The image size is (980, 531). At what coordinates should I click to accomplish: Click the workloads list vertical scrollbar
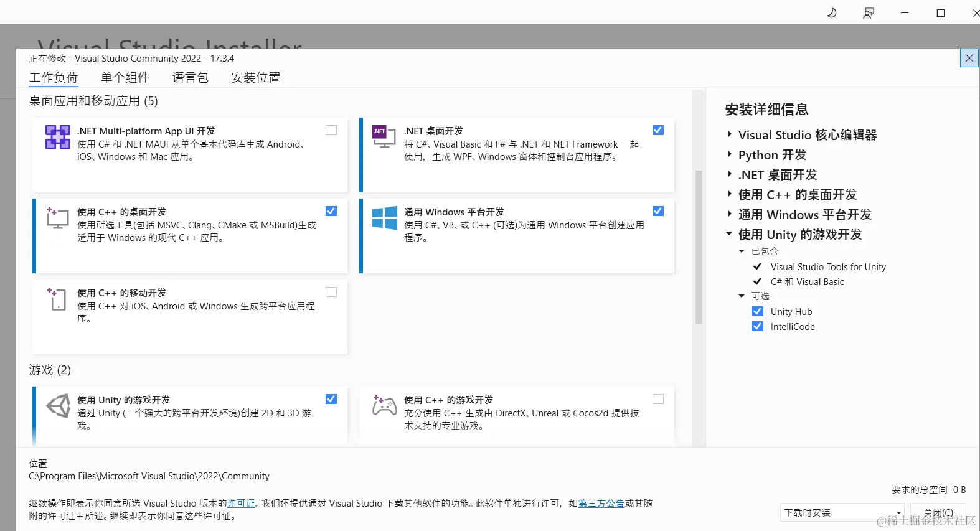click(x=699, y=247)
